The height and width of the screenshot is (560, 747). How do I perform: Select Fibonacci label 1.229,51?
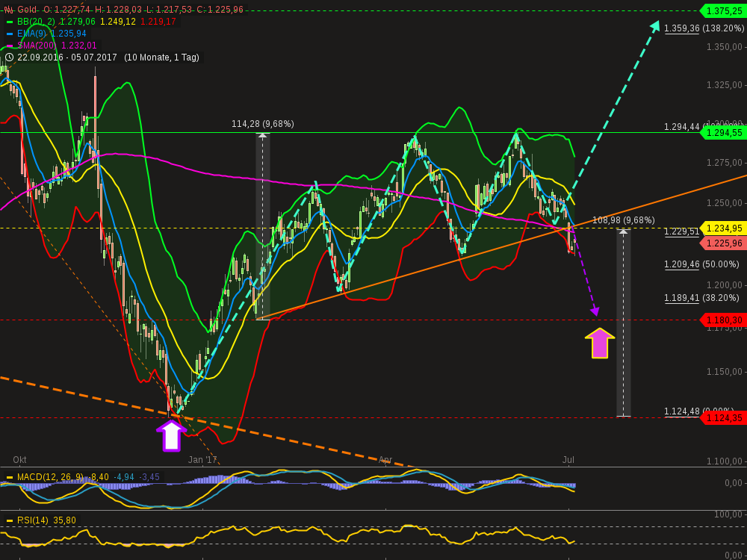tap(682, 231)
